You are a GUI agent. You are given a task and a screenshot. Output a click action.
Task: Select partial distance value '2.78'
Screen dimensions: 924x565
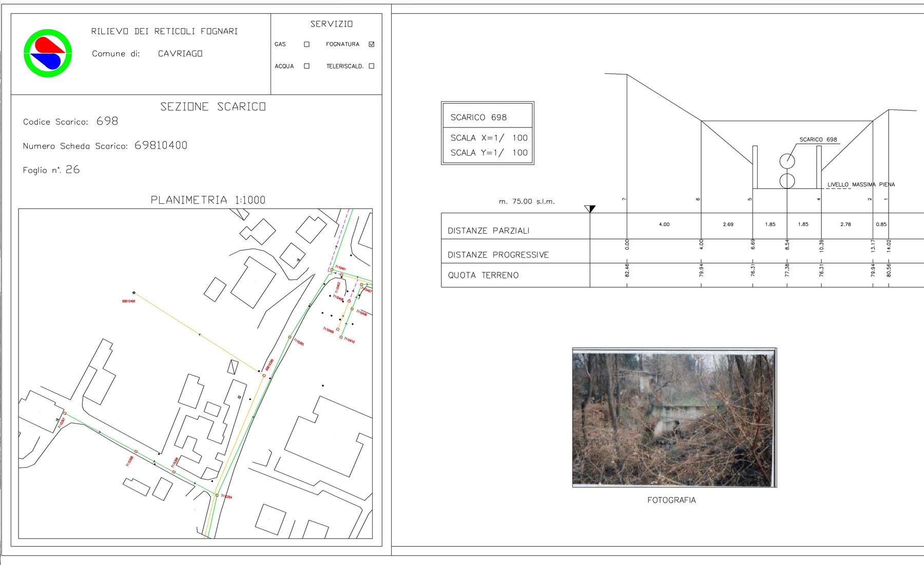(x=845, y=224)
